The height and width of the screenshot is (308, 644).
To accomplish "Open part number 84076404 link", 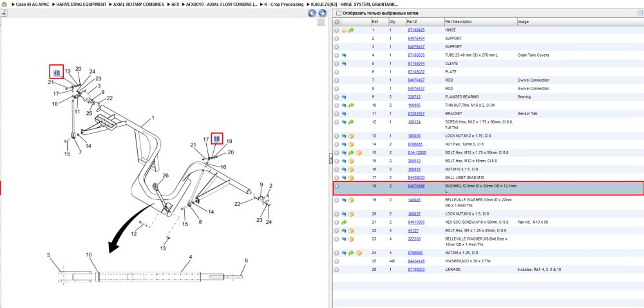I will 416,39.
